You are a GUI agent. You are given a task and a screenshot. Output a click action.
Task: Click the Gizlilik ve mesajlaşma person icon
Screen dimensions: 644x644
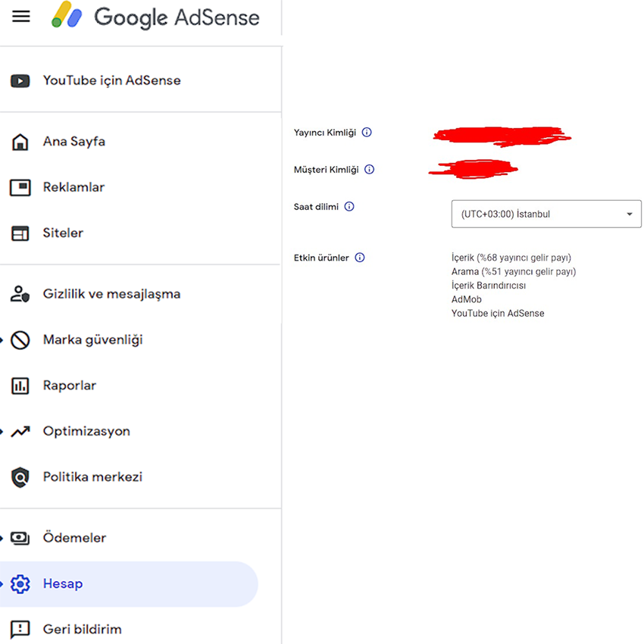coord(20,294)
